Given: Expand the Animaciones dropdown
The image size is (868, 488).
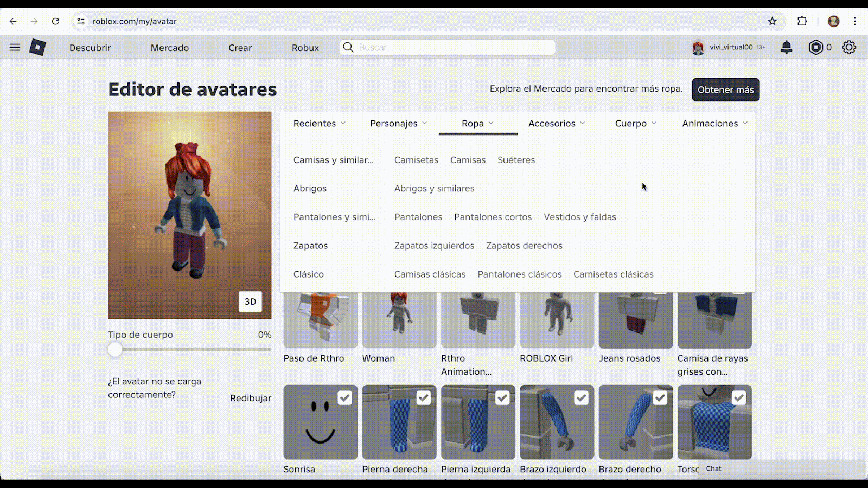Looking at the screenshot, I should click(715, 123).
